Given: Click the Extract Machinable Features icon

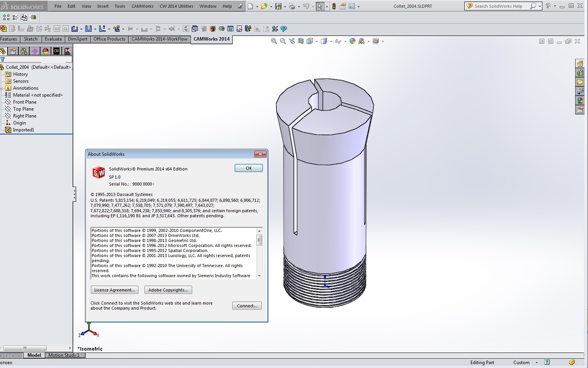Looking at the screenshot, I should [x=3, y=29].
